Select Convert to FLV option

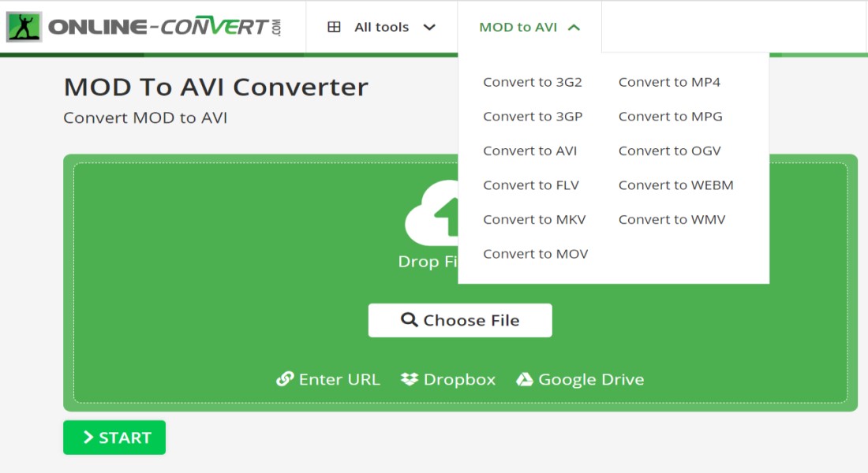pyautogui.click(x=530, y=185)
